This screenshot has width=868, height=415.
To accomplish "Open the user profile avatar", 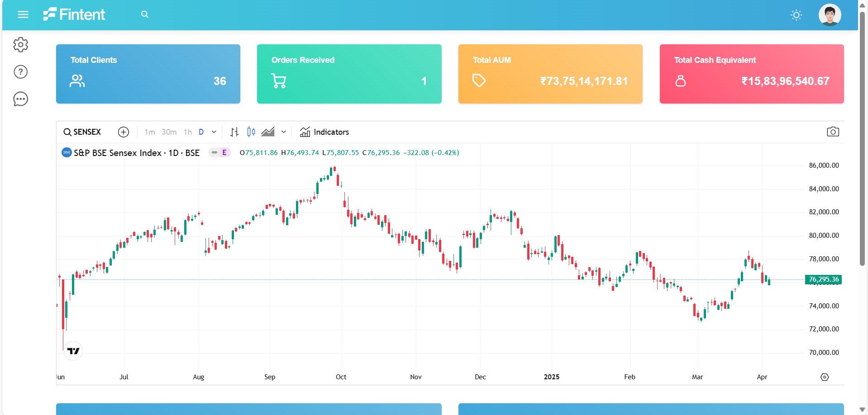I will pyautogui.click(x=830, y=15).
